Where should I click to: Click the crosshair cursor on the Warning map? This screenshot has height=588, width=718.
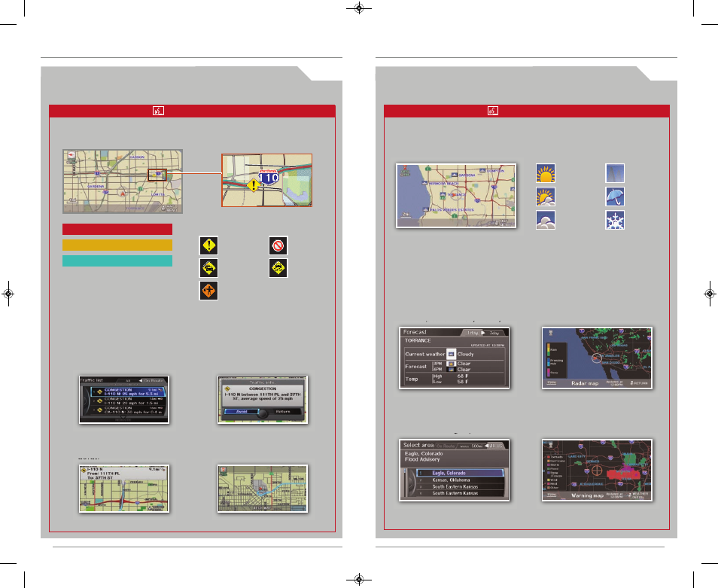596,470
